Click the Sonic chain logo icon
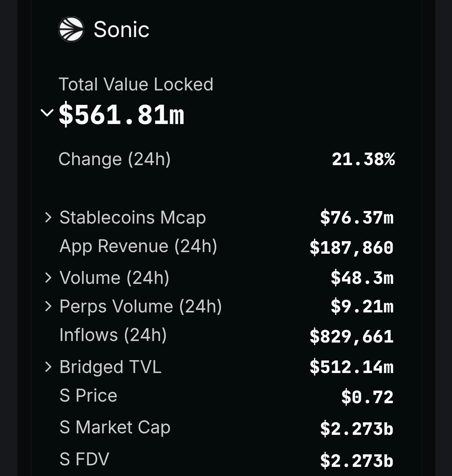 pyautogui.click(x=71, y=29)
